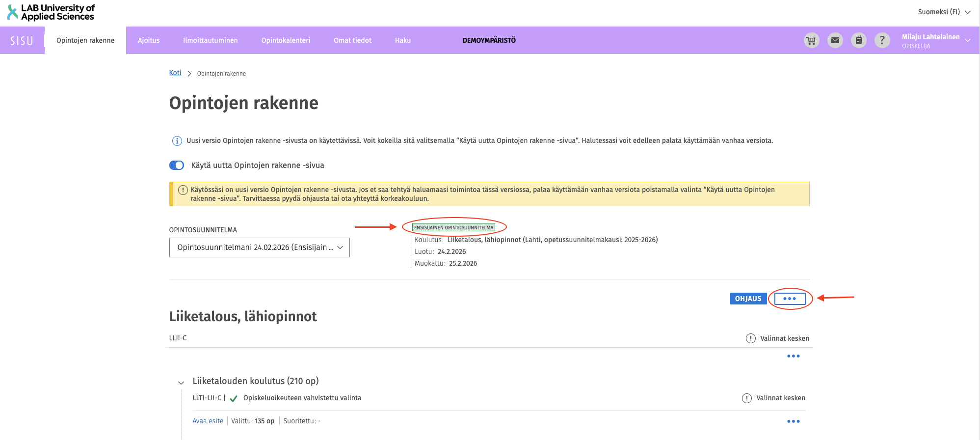Follow the Koti breadcrumb link
Viewport: 980px width, 440px height.
click(175, 73)
